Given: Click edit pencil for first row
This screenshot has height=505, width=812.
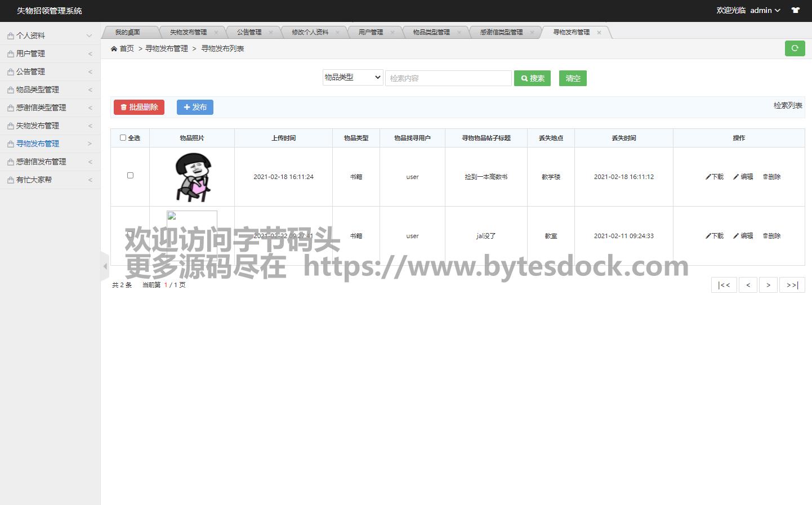Looking at the screenshot, I should pos(743,177).
